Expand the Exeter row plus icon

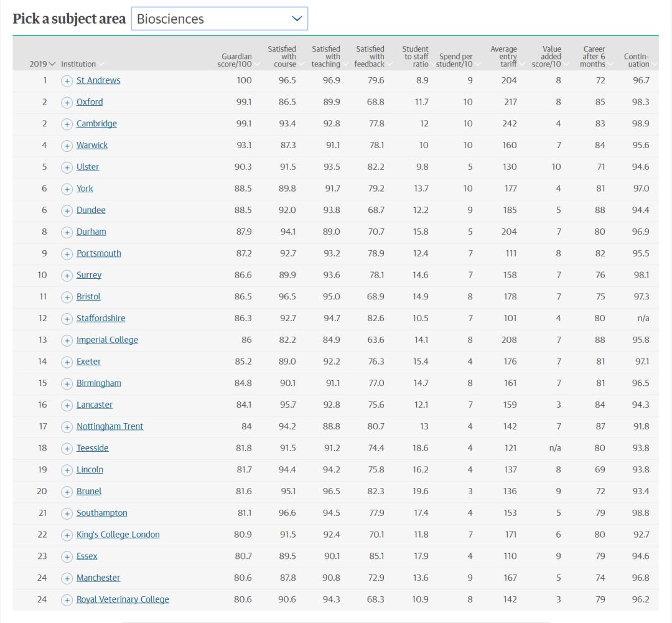tap(67, 362)
